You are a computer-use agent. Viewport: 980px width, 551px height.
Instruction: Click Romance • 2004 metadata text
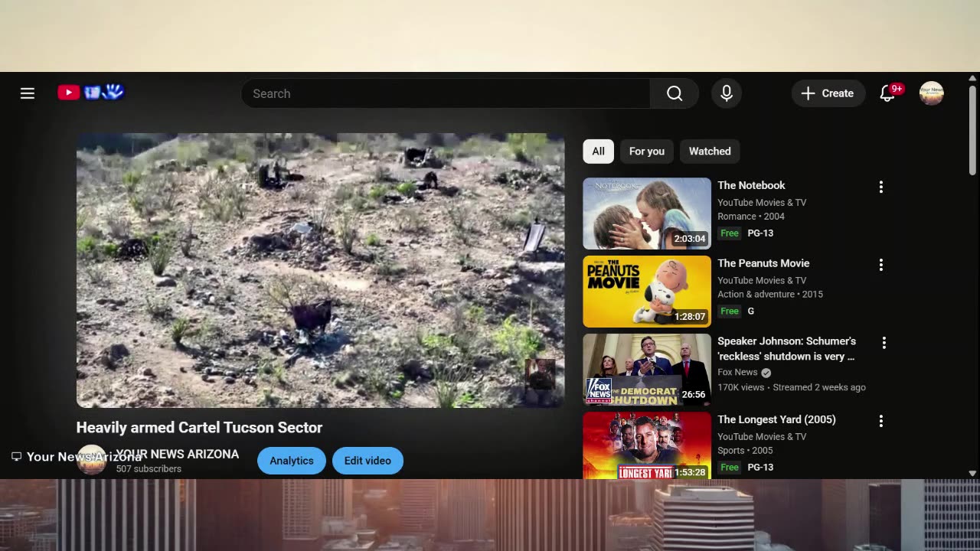coord(751,217)
